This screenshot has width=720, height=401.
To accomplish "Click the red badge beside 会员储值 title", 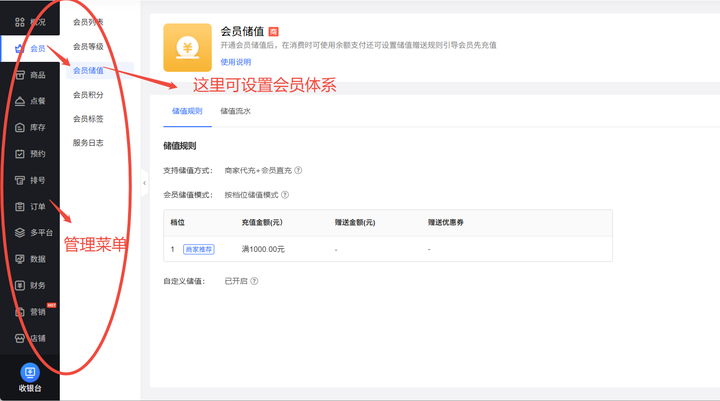I will coord(273,32).
